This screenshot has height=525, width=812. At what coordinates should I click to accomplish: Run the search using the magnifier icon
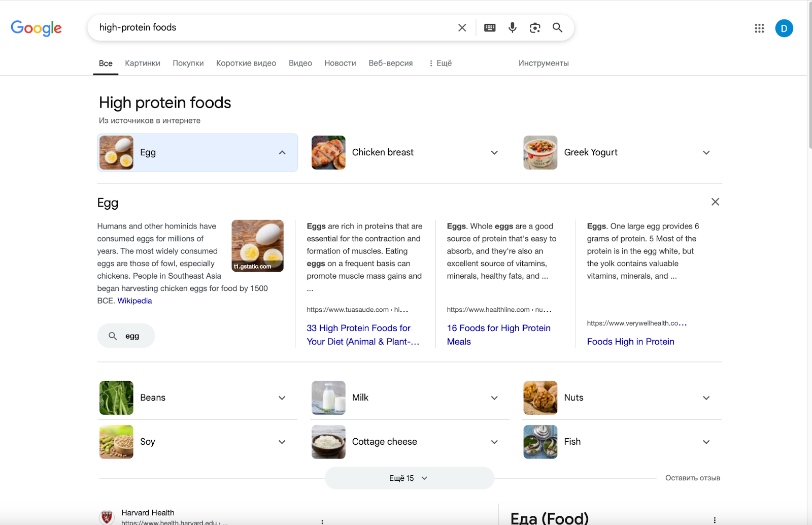(x=557, y=28)
